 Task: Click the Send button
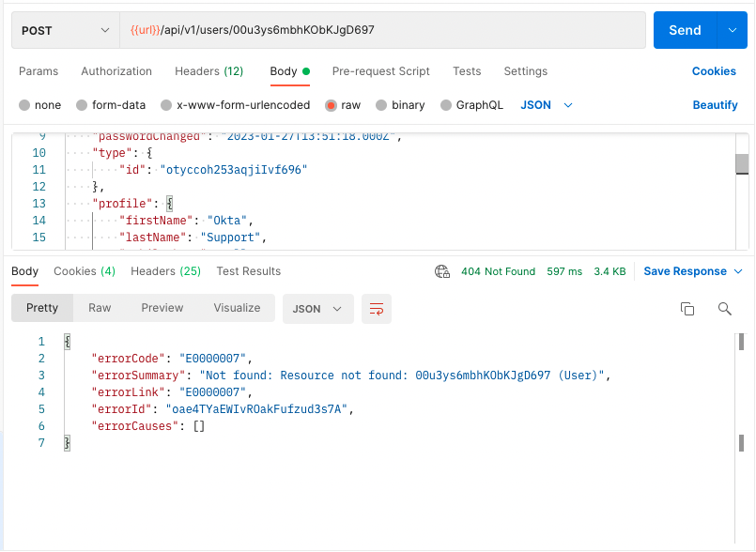pyautogui.click(x=685, y=30)
